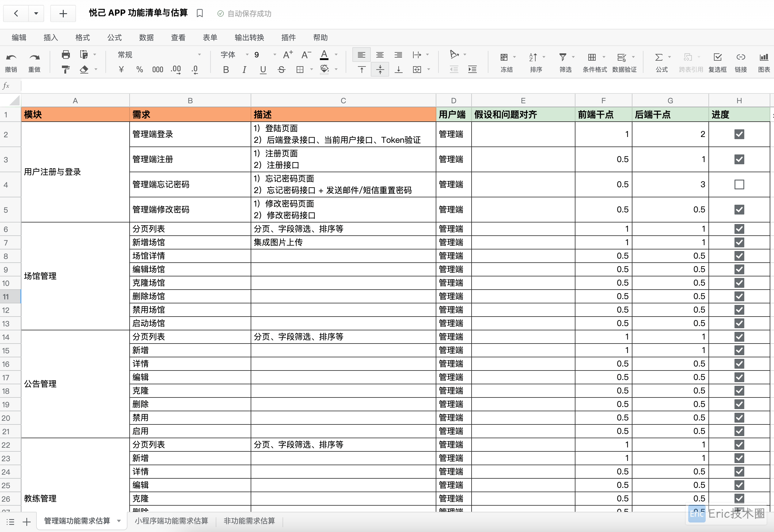Open the 数据 menu
The height and width of the screenshot is (532, 774).
pyautogui.click(x=146, y=37)
